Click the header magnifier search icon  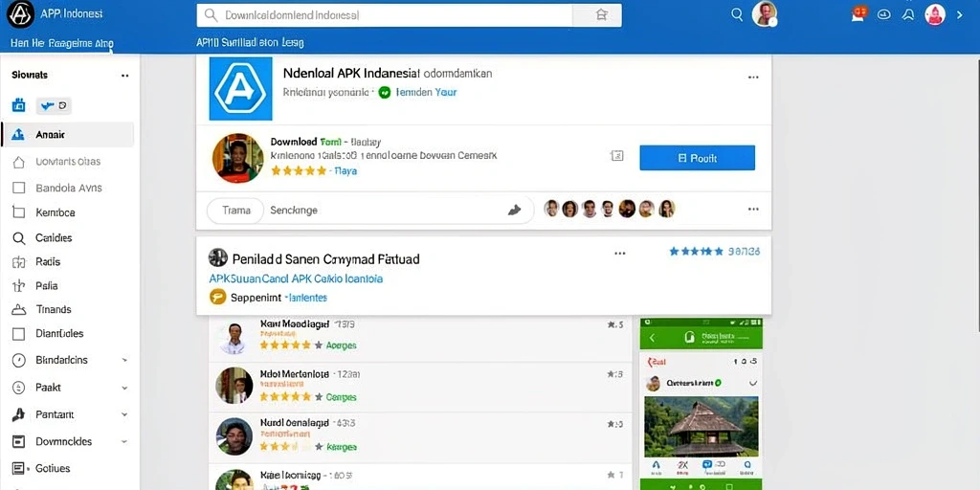737,14
